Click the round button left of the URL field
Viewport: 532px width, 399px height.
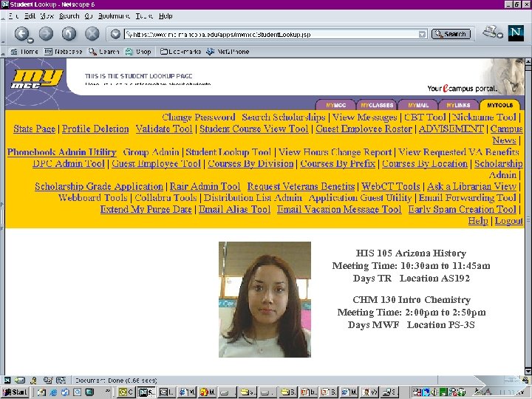click(x=115, y=33)
